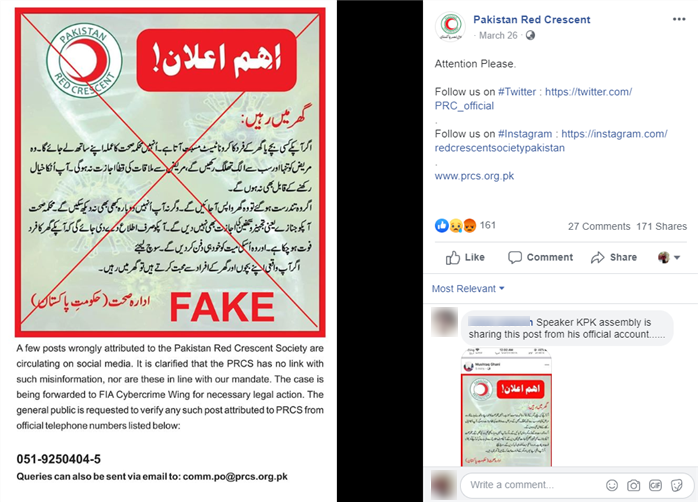Image resolution: width=698 pixels, height=502 pixels.
Task: Open the twitter.com/PRC_official link
Action: pos(533,99)
